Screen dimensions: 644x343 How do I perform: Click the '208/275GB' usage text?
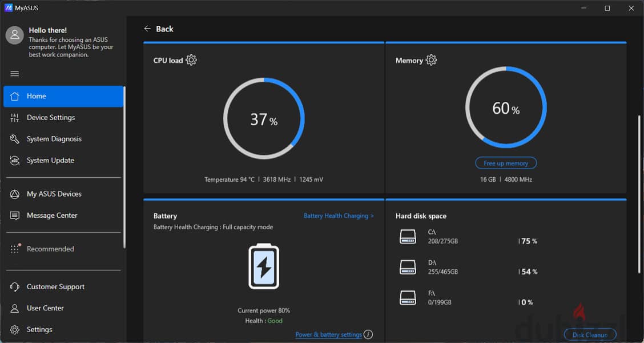(443, 241)
